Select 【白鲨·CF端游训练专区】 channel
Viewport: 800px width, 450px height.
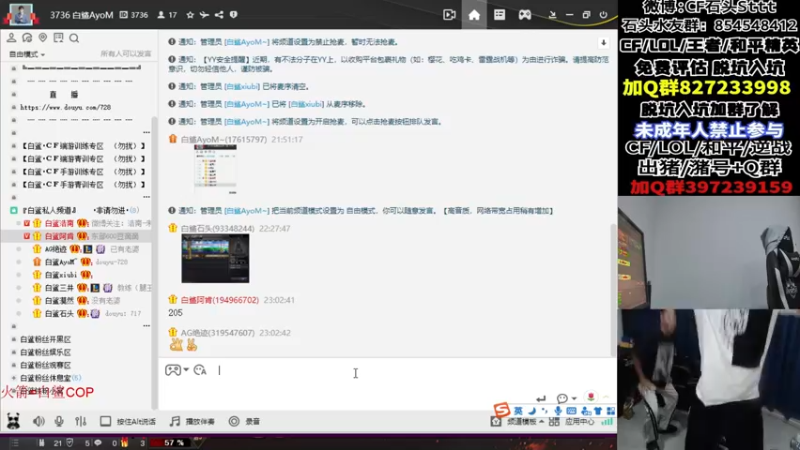click(83, 146)
